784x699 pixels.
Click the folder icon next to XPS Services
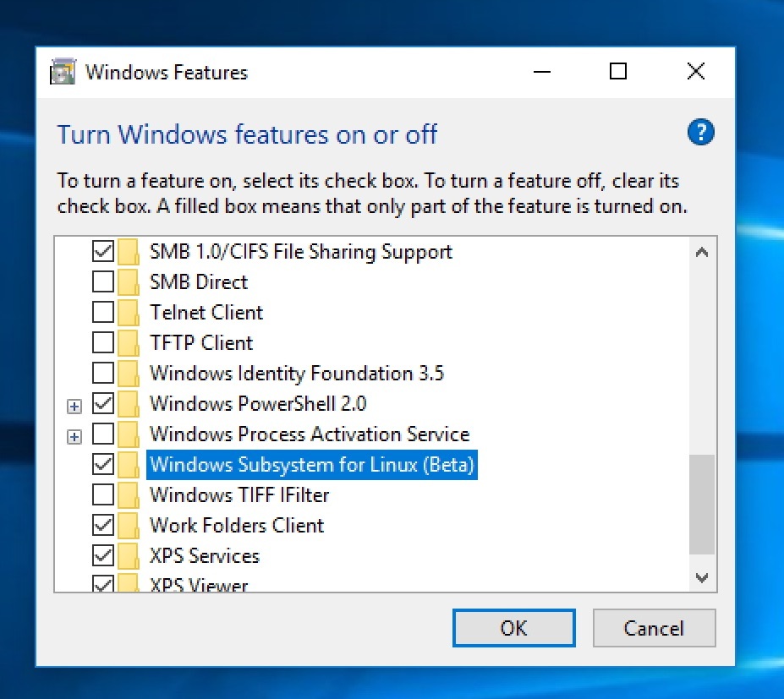tap(130, 555)
